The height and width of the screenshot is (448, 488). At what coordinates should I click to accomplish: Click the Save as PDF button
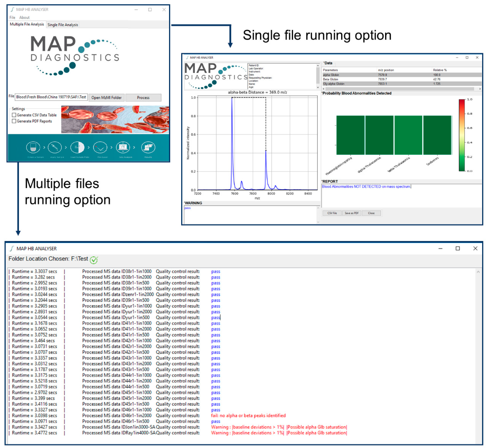pyautogui.click(x=351, y=213)
